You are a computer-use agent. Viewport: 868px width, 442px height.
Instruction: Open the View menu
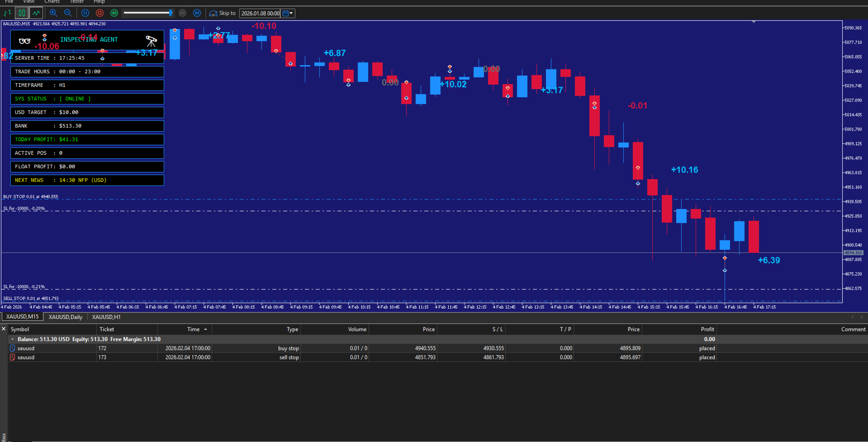pyautogui.click(x=28, y=2)
